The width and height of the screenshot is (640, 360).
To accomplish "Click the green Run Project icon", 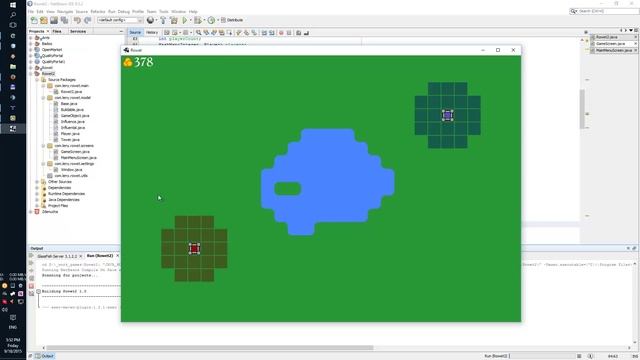I will (184, 20).
